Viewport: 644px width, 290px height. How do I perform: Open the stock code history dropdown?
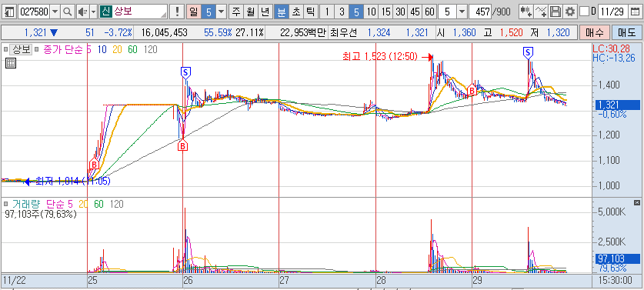[x=55, y=12]
